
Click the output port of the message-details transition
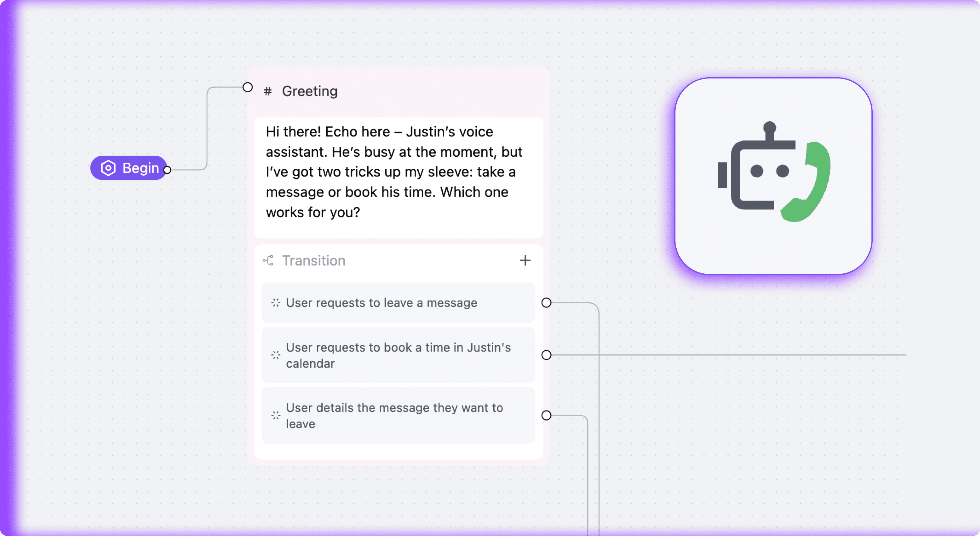tap(547, 415)
